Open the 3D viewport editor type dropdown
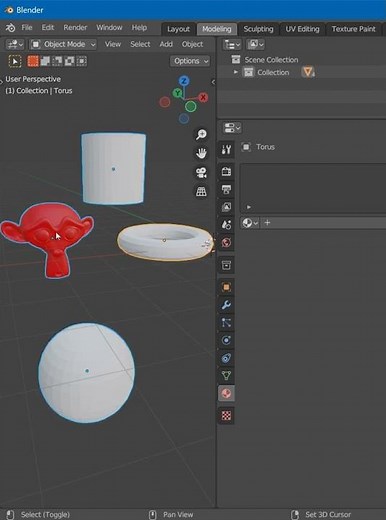Viewport: 386px width, 520px height. coord(15,44)
